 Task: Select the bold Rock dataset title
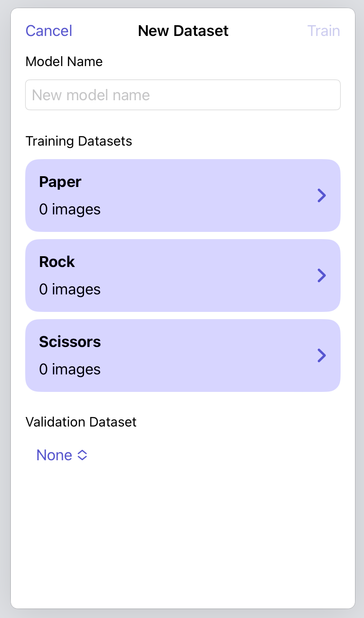pos(57,262)
